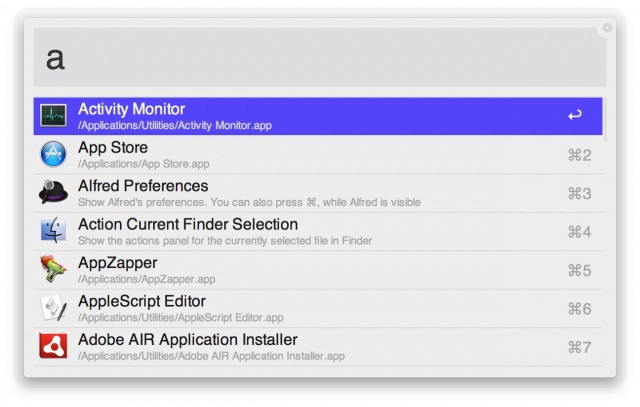Open the AppZapper result row
Image resolution: width=640 pixels, height=407 pixels.
coord(300,270)
